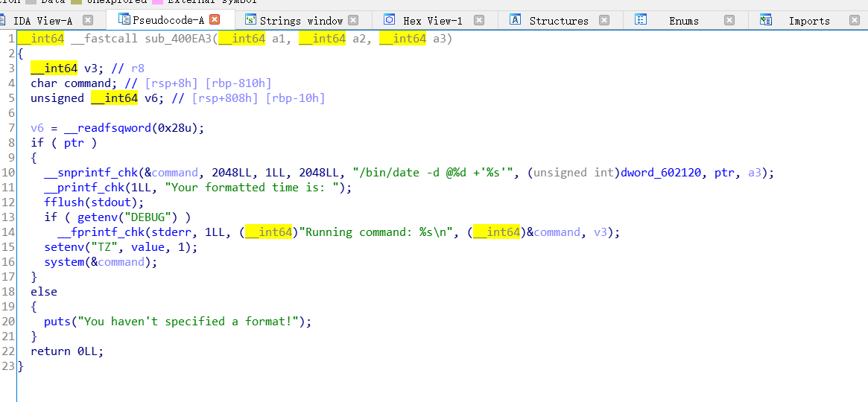
Task: Close the Enums tab
Action: click(729, 20)
